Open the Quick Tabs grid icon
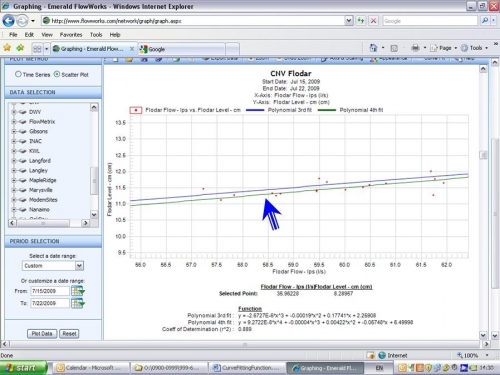The image size is (500, 375). point(37,49)
